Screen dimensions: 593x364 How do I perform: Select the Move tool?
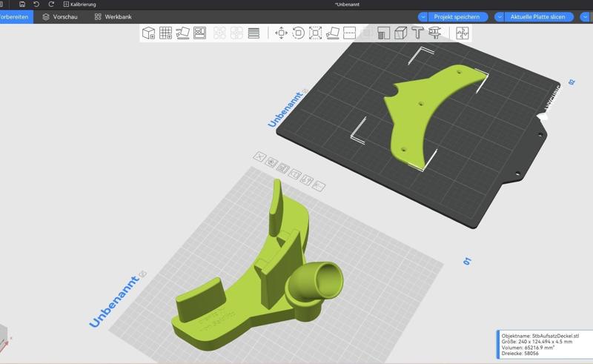pyautogui.click(x=281, y=33)
